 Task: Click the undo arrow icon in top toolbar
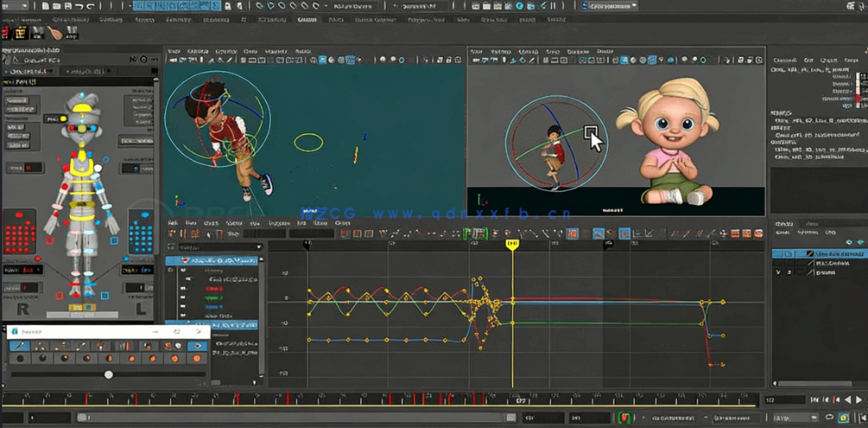[x=79, y=6]
